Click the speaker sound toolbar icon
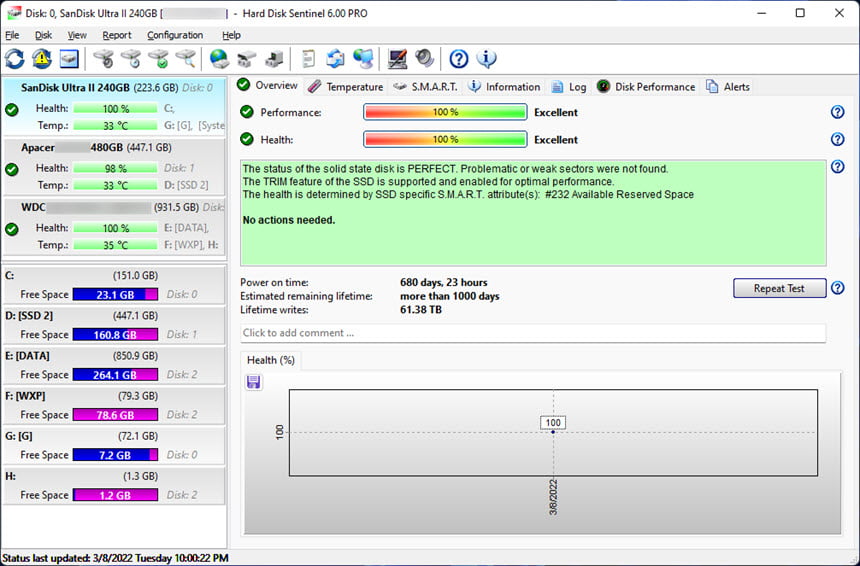 point(425,59)
